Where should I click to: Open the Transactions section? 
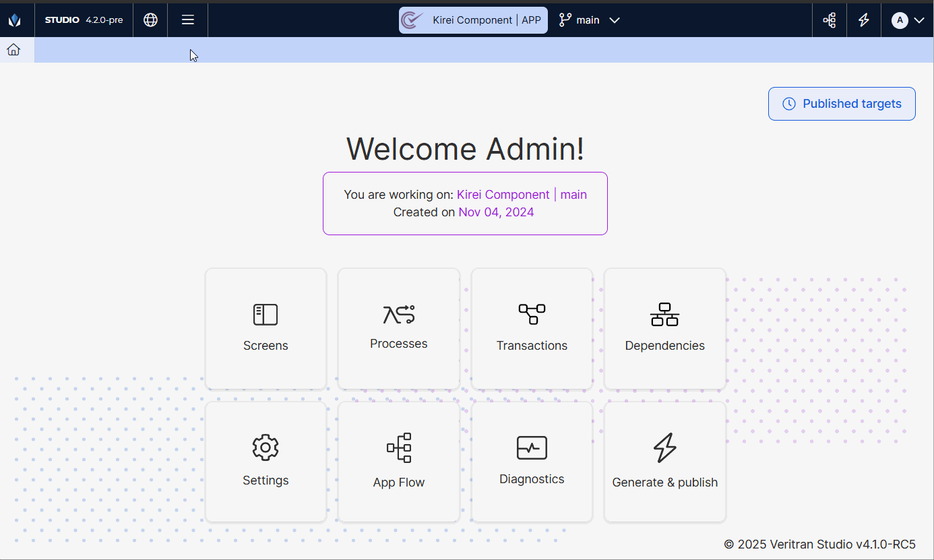click(x=532, y=329)
